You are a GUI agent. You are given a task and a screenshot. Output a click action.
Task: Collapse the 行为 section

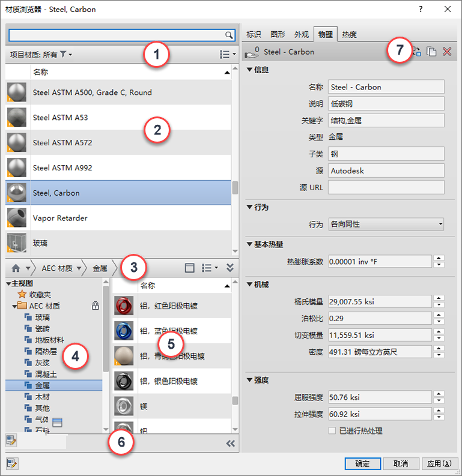tap(249, 207)
